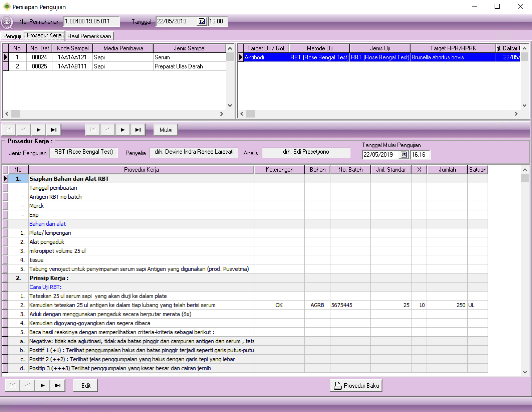
Task: Click the No. Permohonan input field
Action: pyautogui.click(x=91, y=21)
